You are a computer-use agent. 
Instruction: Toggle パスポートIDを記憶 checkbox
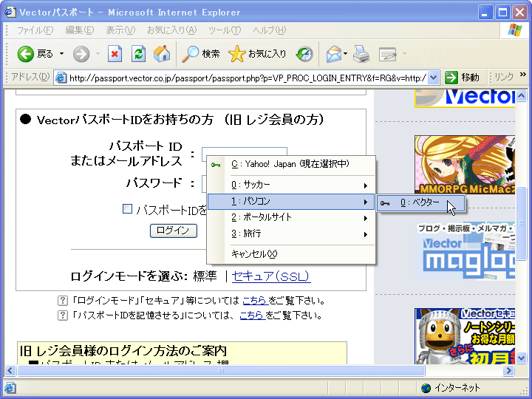[x=127, y=208]
